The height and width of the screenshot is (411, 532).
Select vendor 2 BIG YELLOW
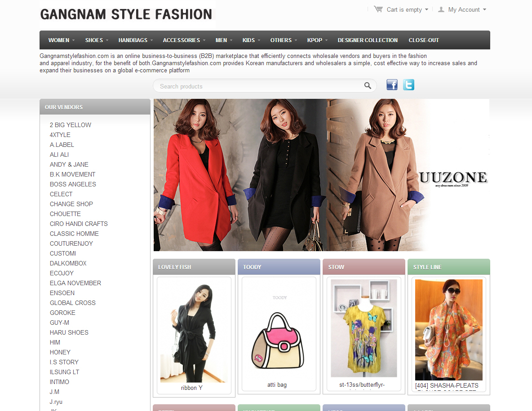tap(71, 125)
